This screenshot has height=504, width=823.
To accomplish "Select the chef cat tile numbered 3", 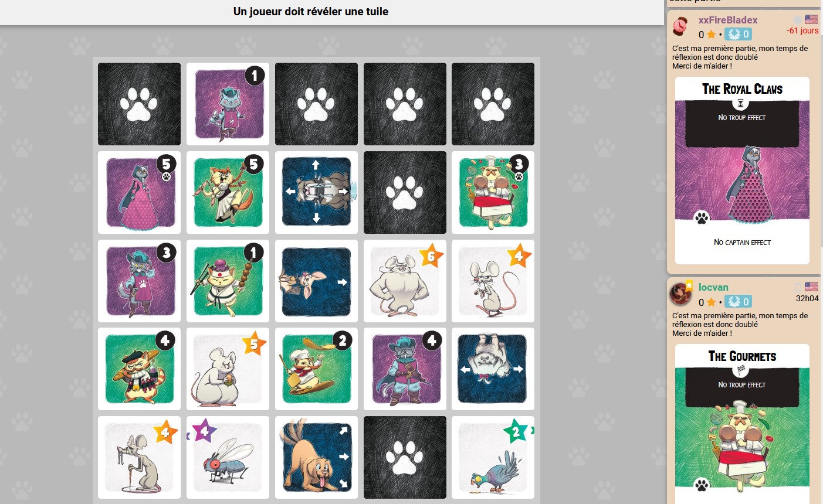I will 493,192.
